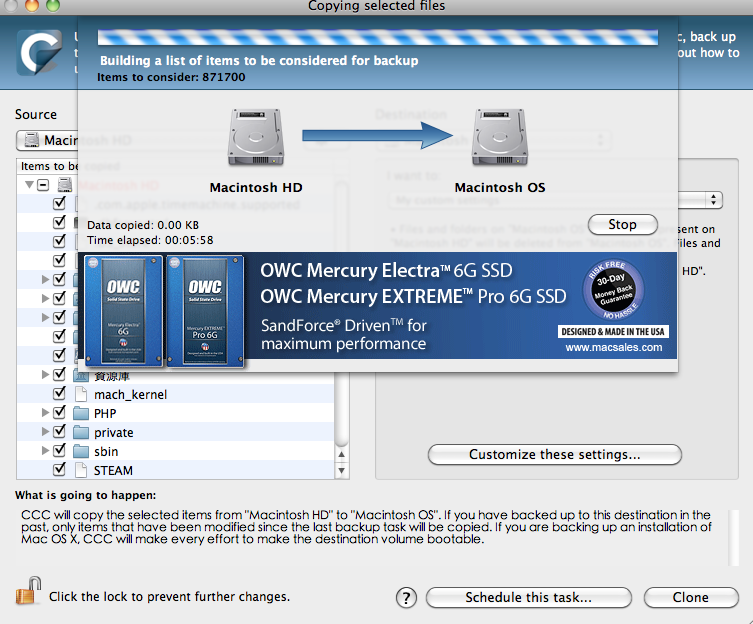This screenshot has height=624, width=753.
Task: Click the items list scrollbar down arrow
Action: (x=341, y=470)
